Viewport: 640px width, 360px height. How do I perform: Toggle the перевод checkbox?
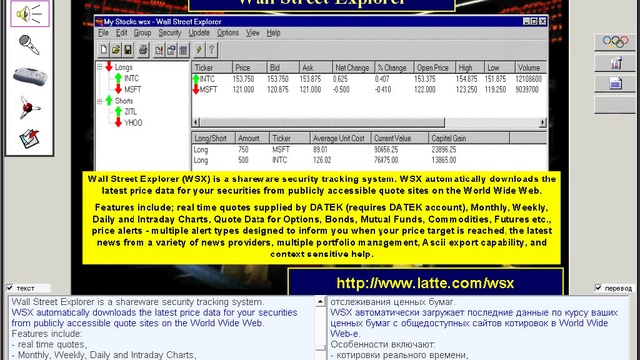(598, 288)
